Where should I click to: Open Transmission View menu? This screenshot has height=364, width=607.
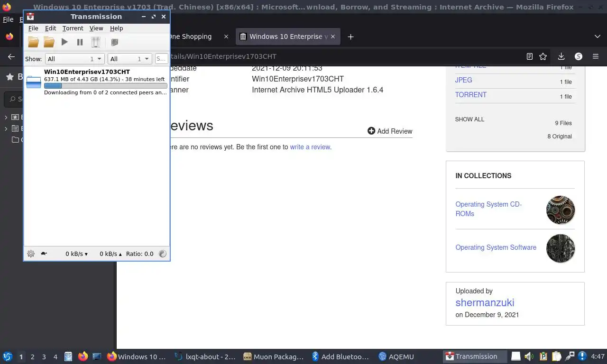[x=96, y=28]
